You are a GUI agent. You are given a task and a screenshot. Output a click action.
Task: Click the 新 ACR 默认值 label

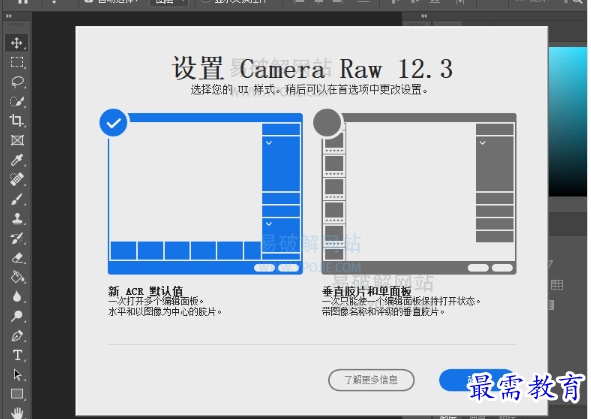tap(145, 292)
